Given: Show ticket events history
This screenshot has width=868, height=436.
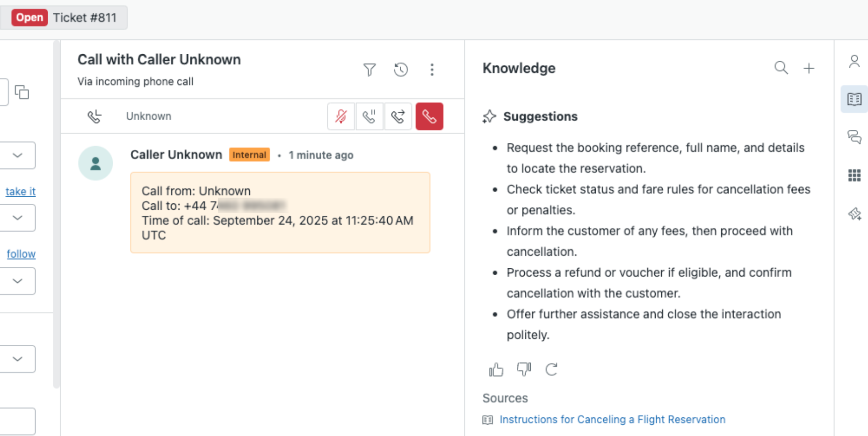Looking at the screenshot, I should (401, 70).
